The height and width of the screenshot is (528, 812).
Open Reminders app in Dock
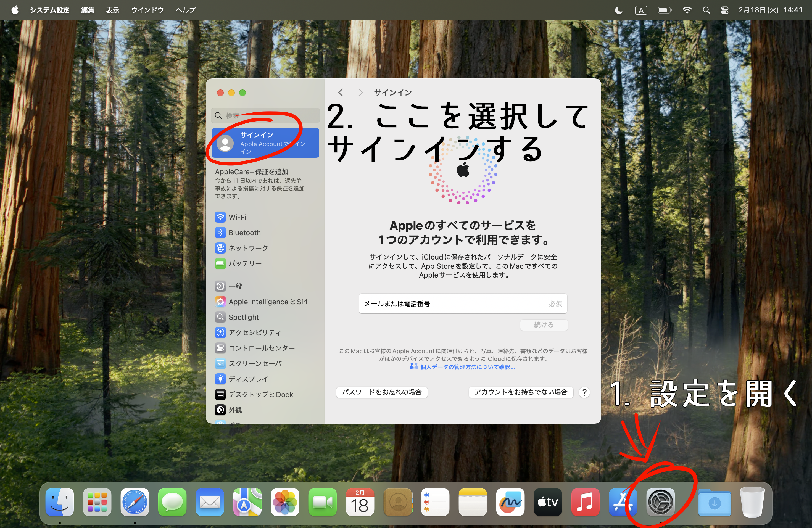click(x=435, y=502)
